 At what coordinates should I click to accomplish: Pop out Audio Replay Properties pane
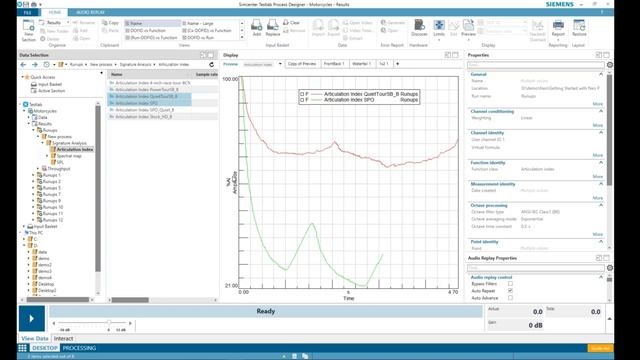click(598, 258)
